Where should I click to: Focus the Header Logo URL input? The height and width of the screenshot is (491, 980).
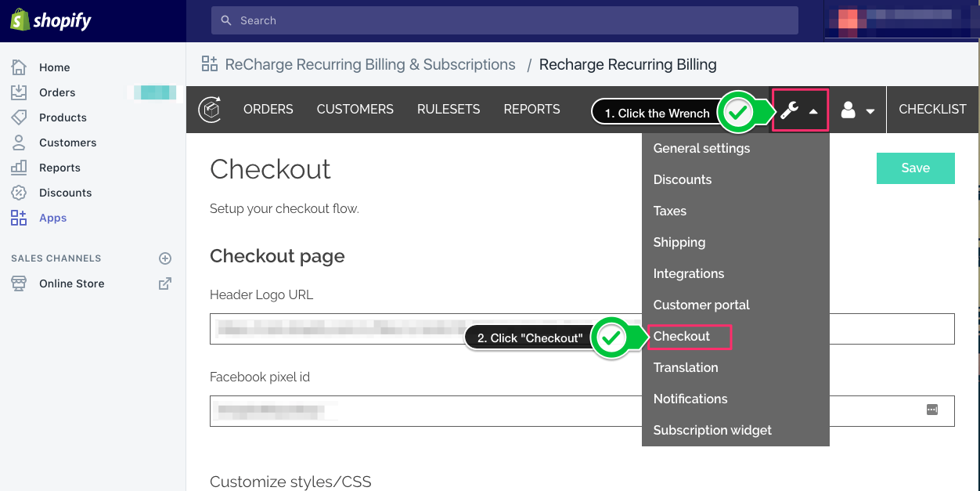423,329
